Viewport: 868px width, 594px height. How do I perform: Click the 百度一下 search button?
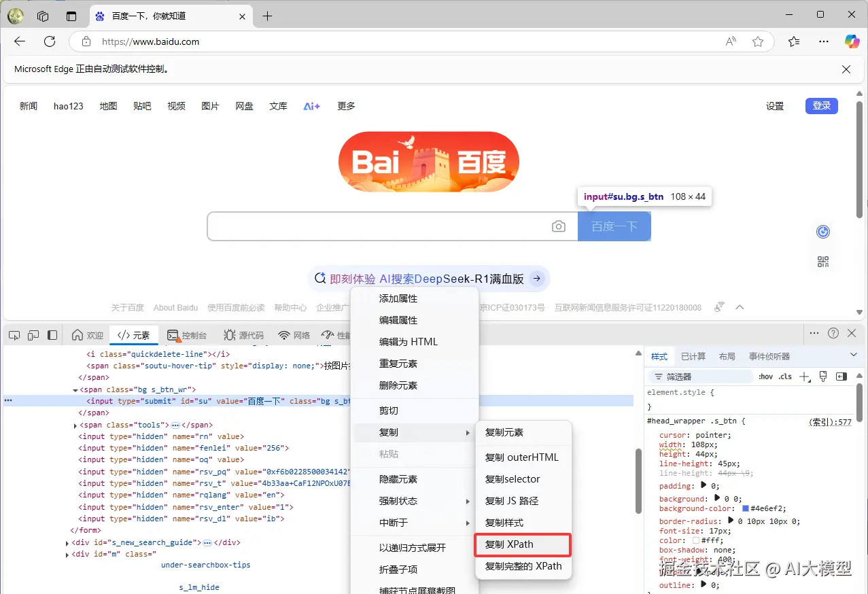coord(614,226)
